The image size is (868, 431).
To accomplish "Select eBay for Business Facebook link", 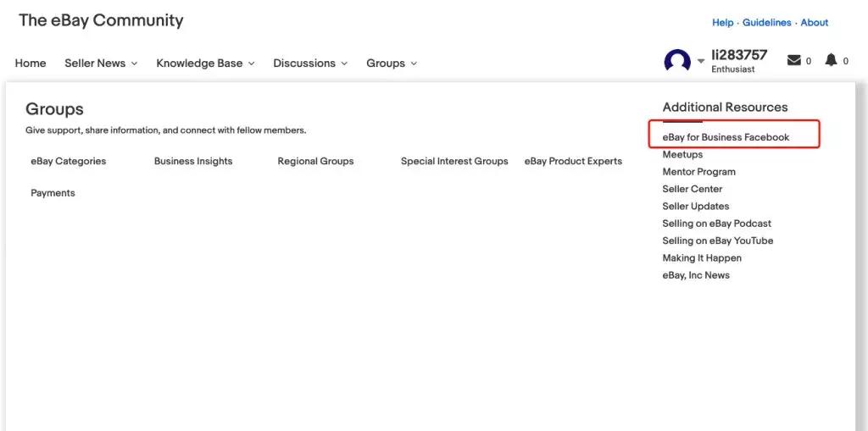I will (726, 137).
